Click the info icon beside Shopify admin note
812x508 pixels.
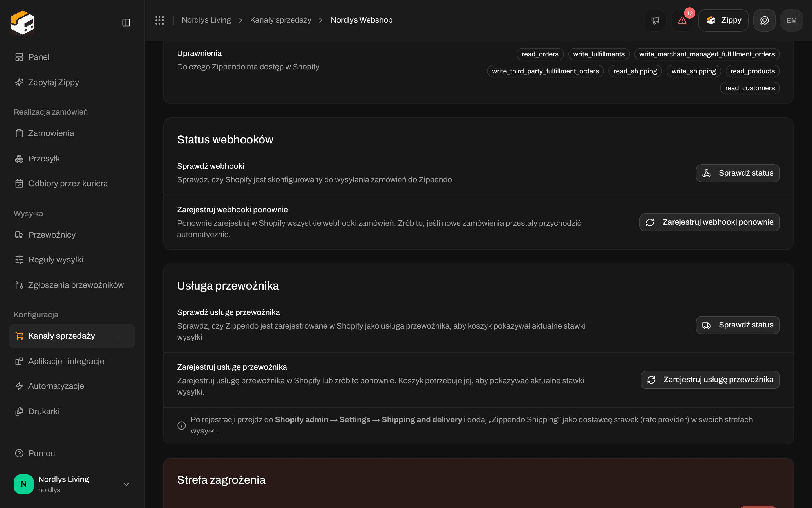click(x=182, y=426)
